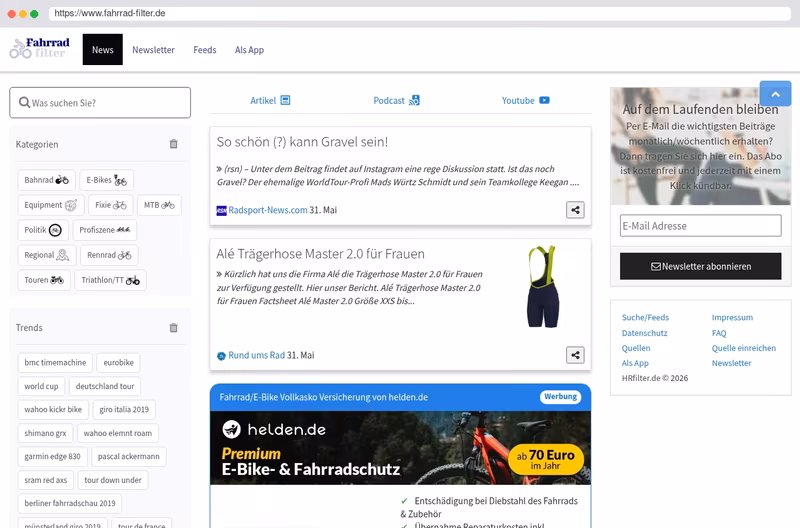
Task: Open the Als App navigation item
Action: coord(249,50)
